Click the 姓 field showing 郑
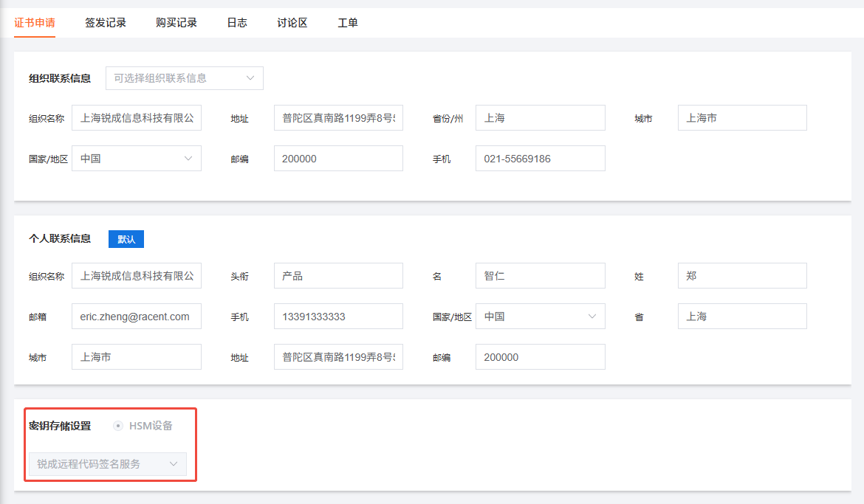The height and width of the screenshot is (504, 864). (741, 275)
